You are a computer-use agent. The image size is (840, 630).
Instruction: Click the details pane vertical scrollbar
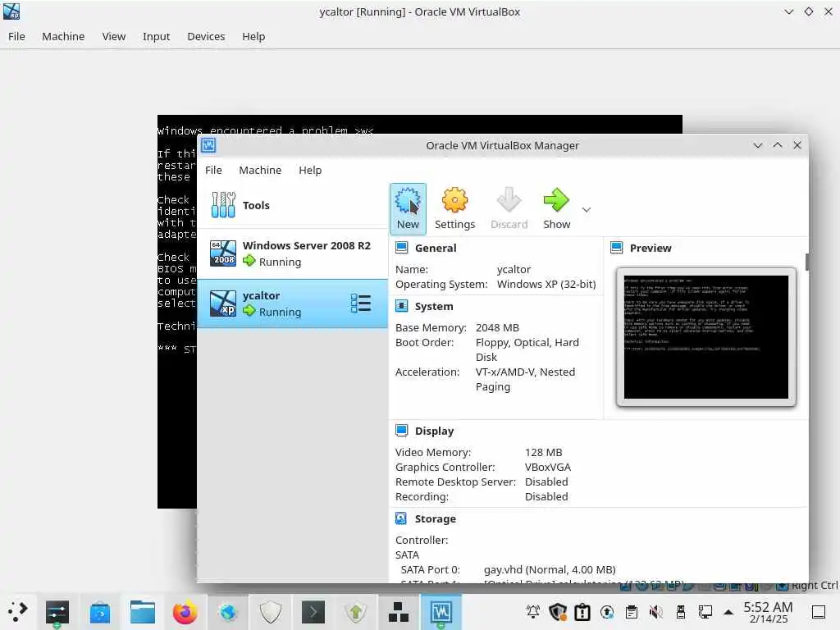tap(806, 262)
